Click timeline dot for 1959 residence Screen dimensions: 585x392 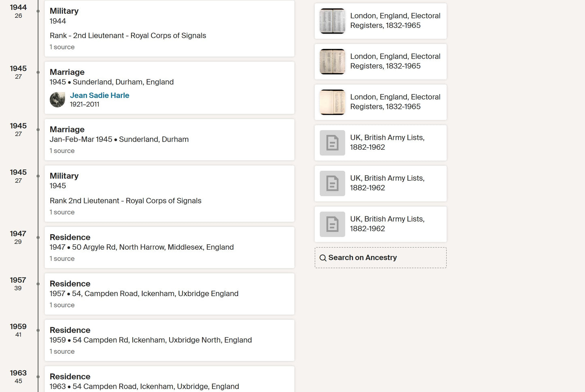pyautogui.click(x=38, y=331)
